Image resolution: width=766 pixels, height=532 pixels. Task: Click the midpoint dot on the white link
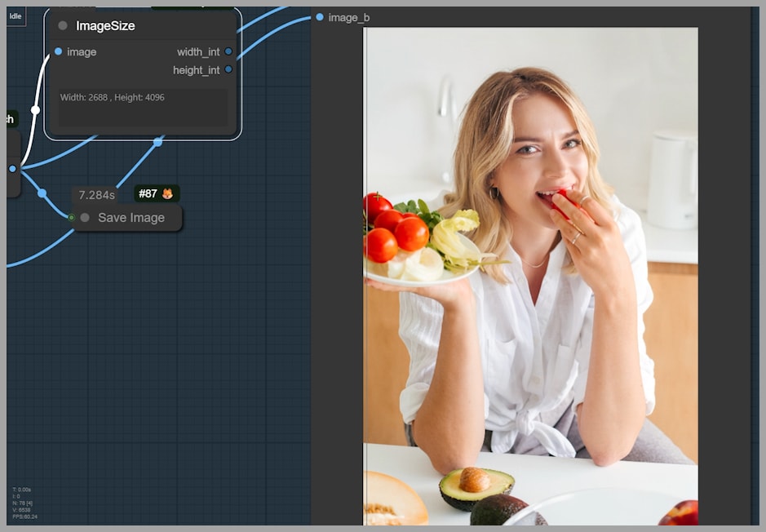[35, 109]
